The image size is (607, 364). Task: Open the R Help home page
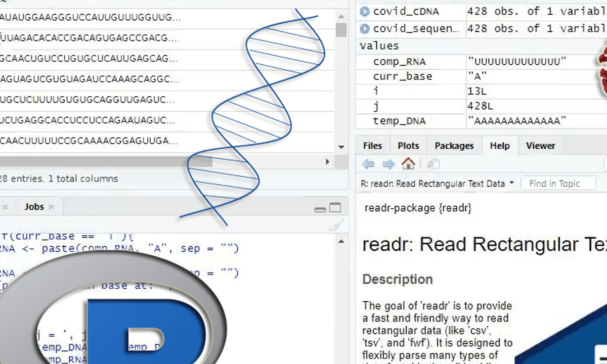[408, 163]
